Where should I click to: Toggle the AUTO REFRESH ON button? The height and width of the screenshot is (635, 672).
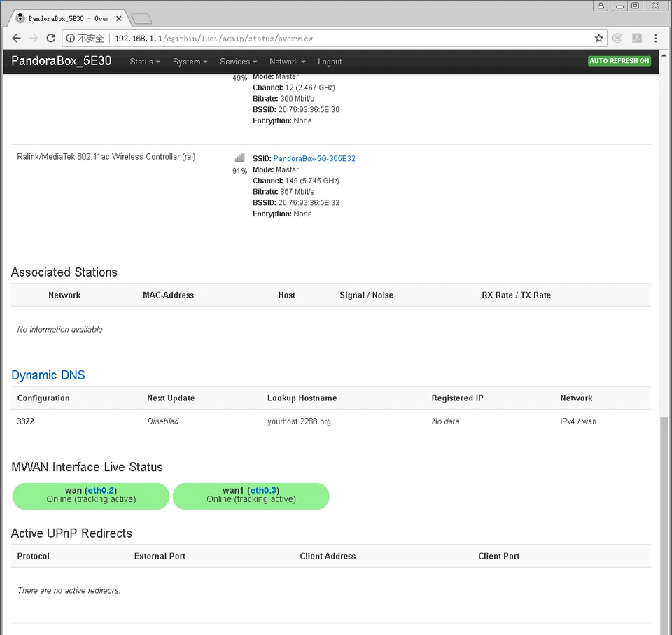[x=619, y=61]
